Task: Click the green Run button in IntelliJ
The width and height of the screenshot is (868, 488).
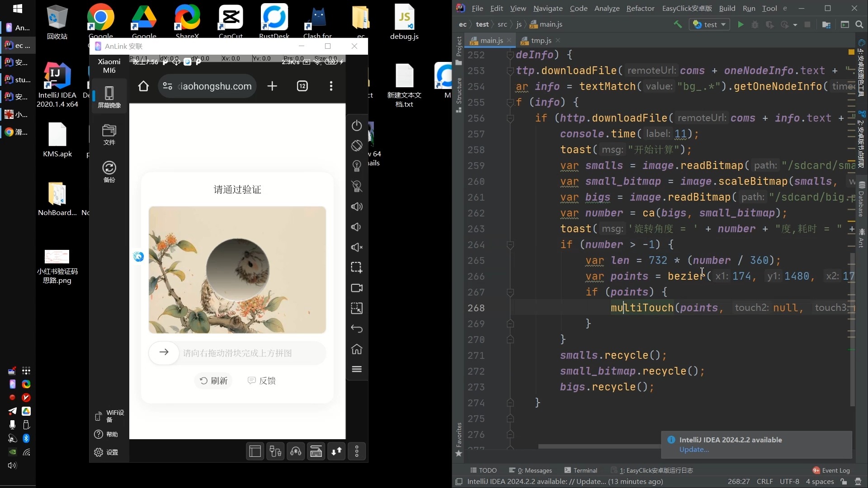Action: pos(740,24)
